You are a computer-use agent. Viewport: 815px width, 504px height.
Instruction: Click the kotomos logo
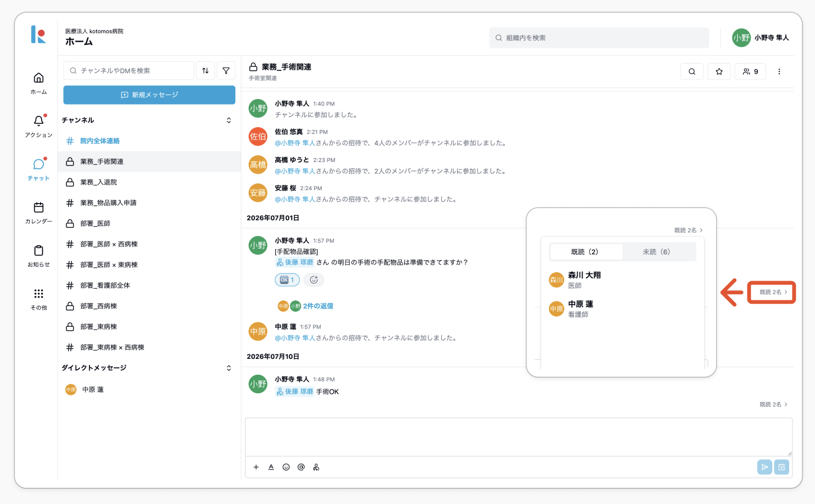[x=38, y=34]
